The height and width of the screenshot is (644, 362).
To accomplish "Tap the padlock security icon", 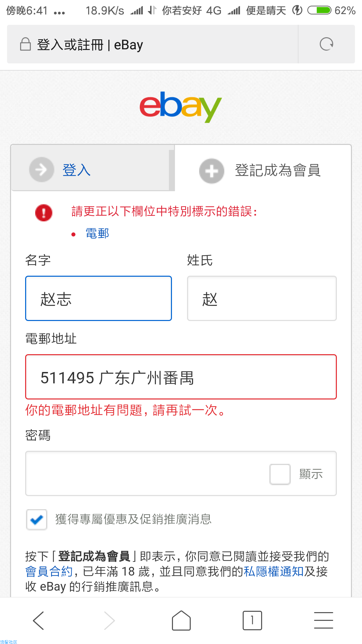I will tap(25, 44).
